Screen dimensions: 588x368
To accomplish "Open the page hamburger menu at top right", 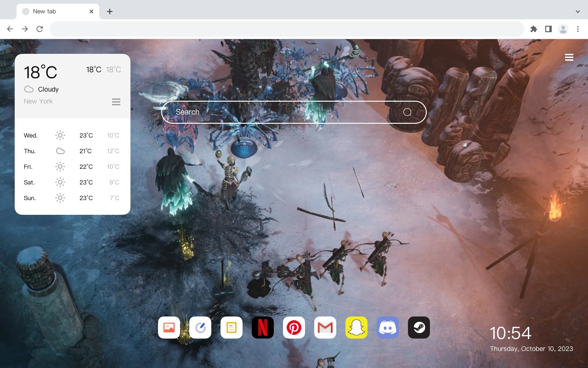I will click(x=569, y=57).
